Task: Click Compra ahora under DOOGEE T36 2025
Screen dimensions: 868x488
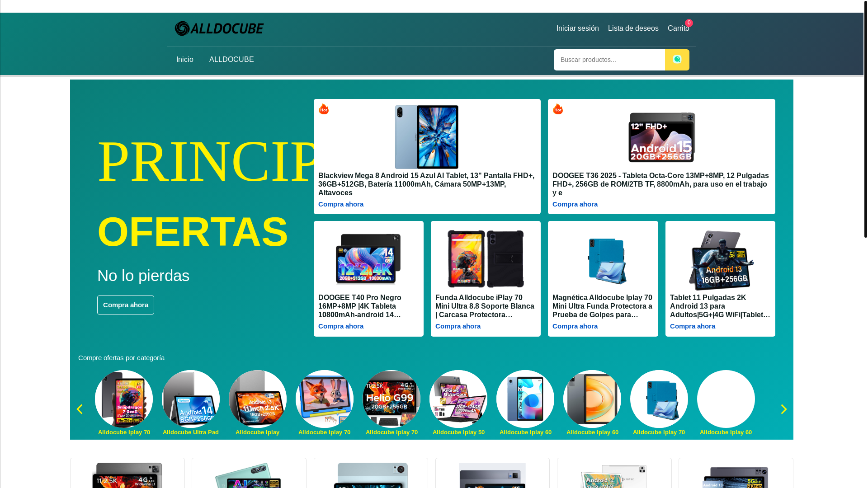Action: [x=575, y=204]
